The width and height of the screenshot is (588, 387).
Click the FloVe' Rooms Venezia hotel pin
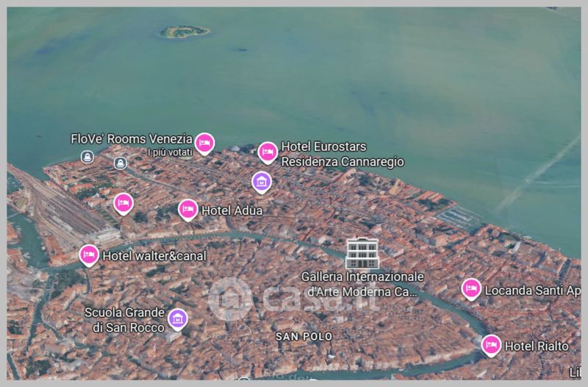204,143
